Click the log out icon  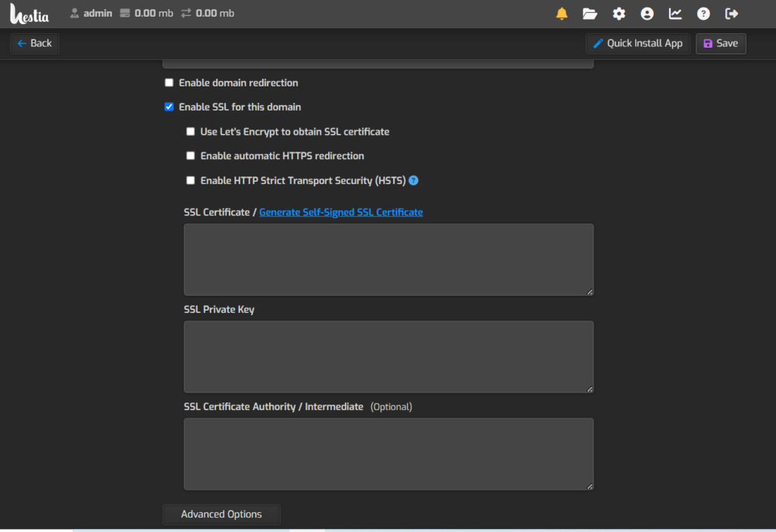731,14
